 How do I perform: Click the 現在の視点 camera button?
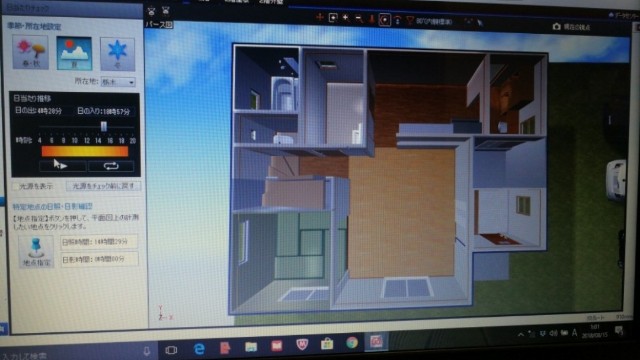[571, 27]
